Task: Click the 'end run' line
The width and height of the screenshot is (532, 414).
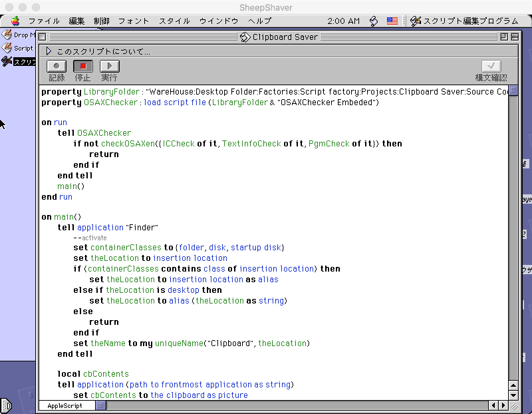Action: (x=57, y=197)
